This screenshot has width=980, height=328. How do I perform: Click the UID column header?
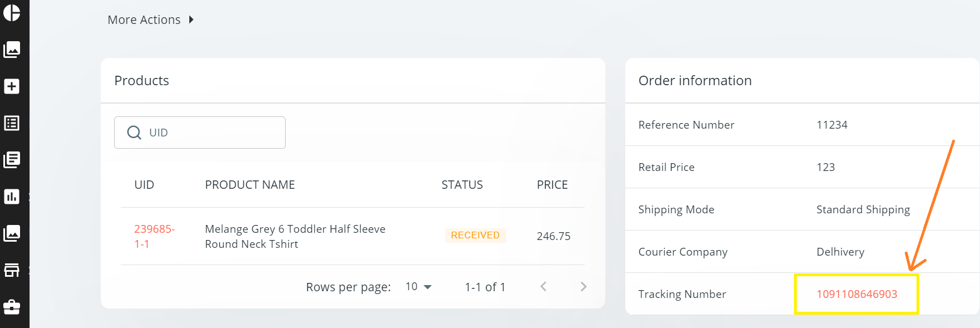[144, 185]
